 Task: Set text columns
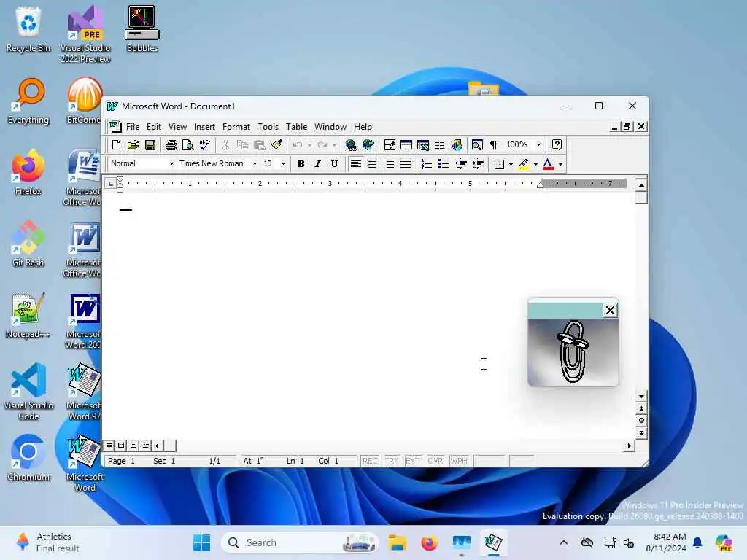point(440,145)
